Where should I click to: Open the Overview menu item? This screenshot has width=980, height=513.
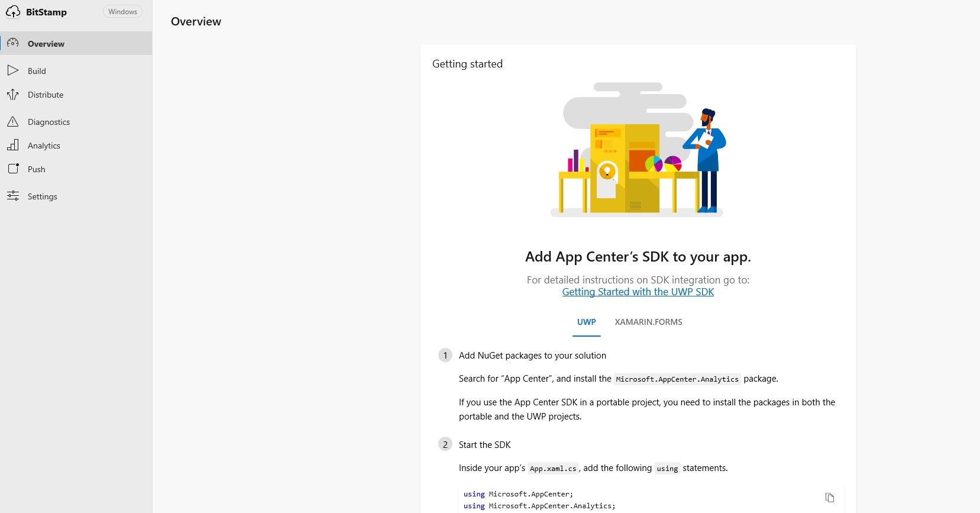(x=76, y=43)
